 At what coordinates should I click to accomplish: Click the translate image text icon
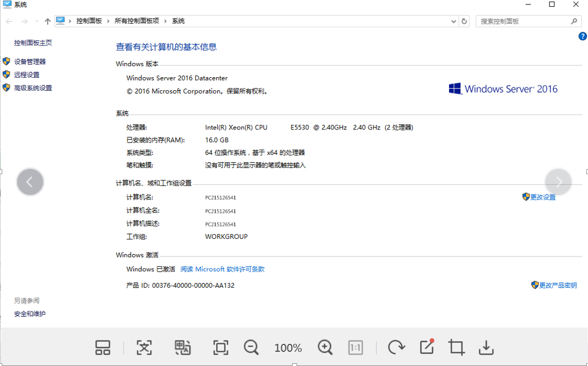183,347
